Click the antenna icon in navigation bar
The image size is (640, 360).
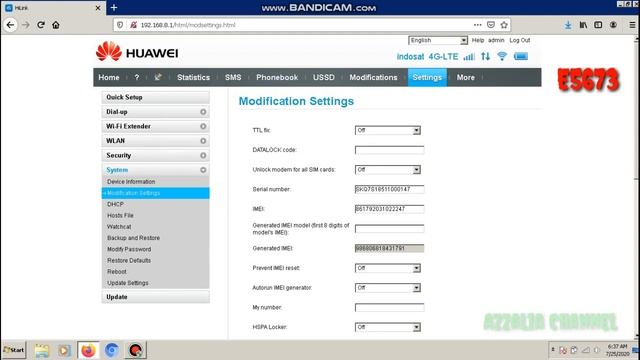tap(158, 77)
